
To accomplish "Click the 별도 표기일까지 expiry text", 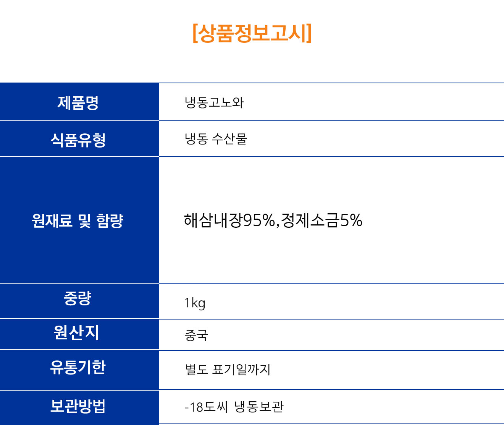I will (228, 369).
